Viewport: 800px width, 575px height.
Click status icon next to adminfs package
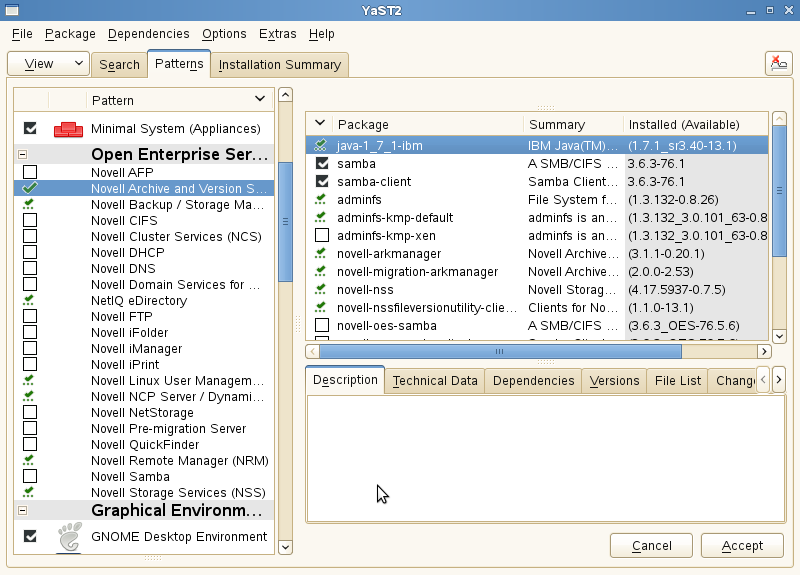(321, 200)
